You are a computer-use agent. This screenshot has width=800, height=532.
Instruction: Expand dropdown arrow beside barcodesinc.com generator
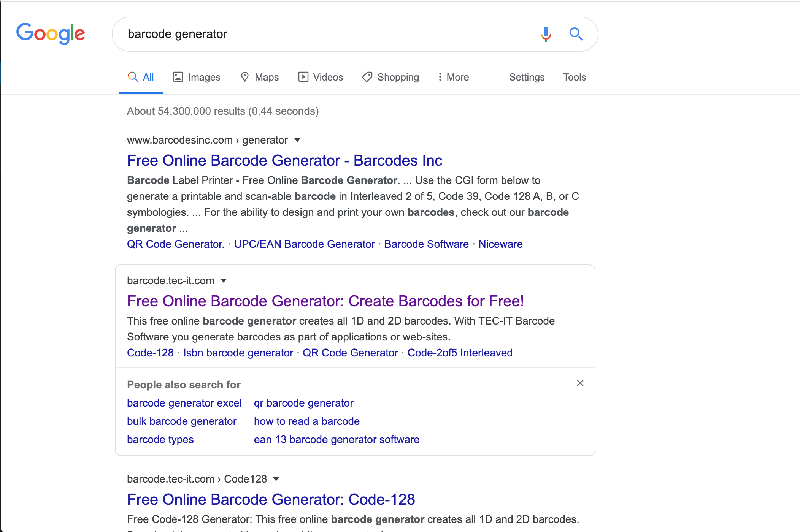(x=297, y=140)
